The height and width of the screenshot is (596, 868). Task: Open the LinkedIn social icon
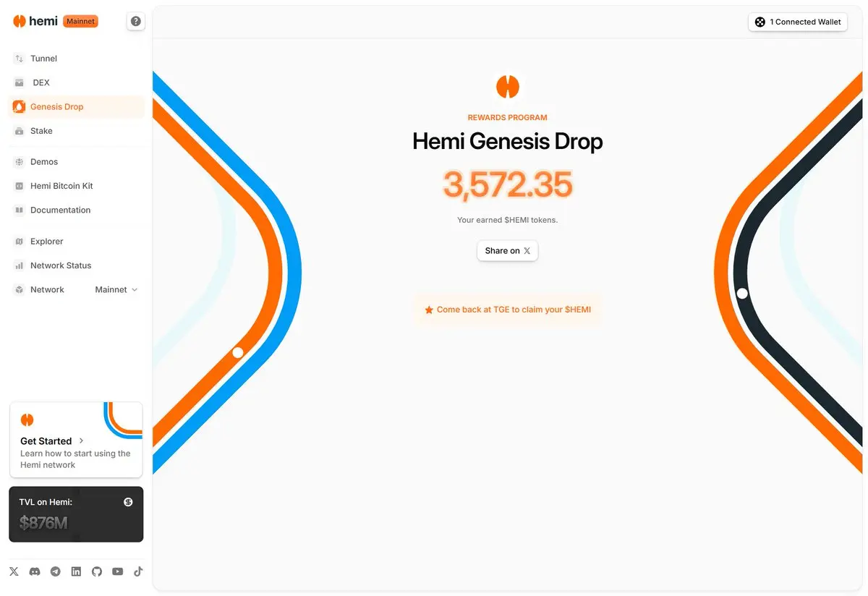pos(76,571)
